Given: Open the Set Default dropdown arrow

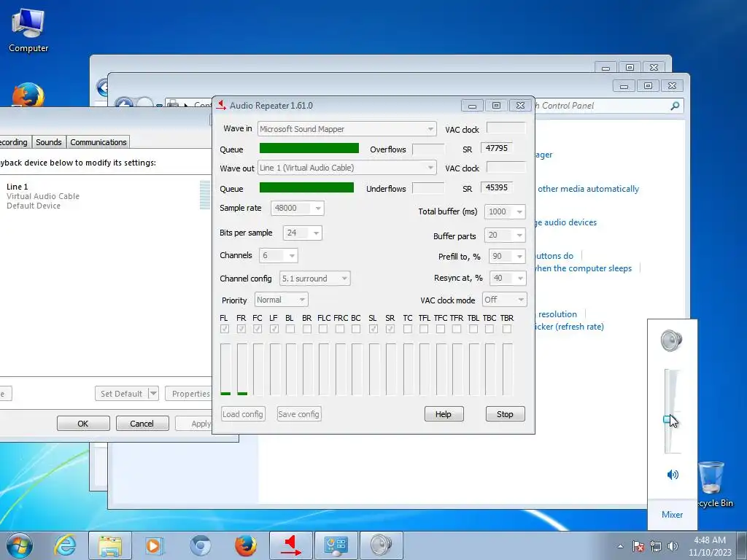Looking at the screenshot, I should (153, 394).
